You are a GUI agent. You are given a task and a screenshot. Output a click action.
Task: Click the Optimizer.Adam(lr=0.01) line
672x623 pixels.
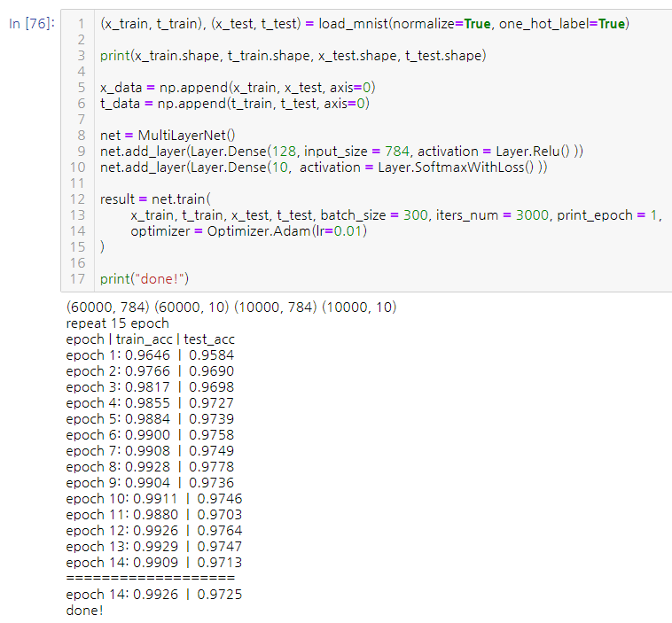(248, 231)
